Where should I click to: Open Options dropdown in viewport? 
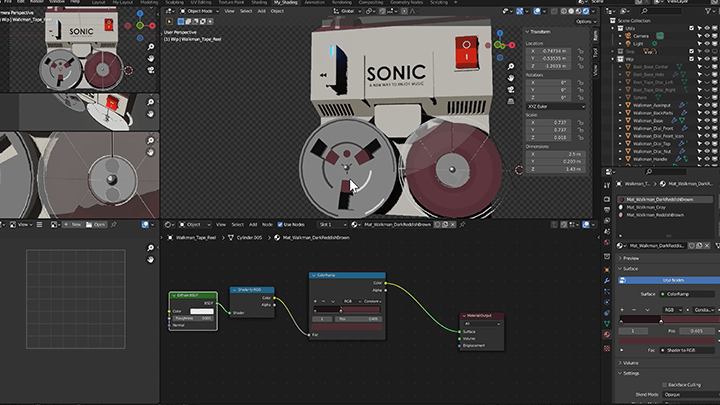point(586,22)
